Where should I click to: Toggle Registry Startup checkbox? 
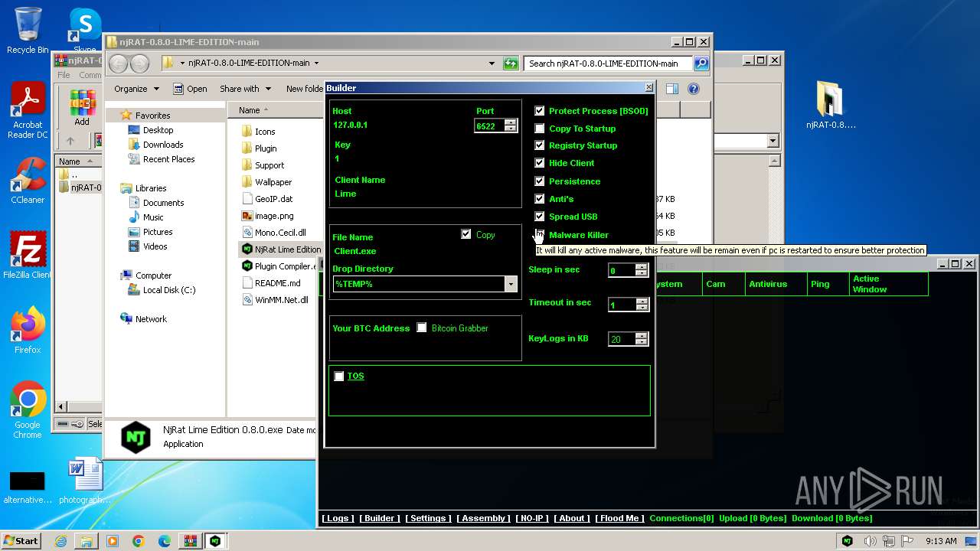tap(540, 145)
